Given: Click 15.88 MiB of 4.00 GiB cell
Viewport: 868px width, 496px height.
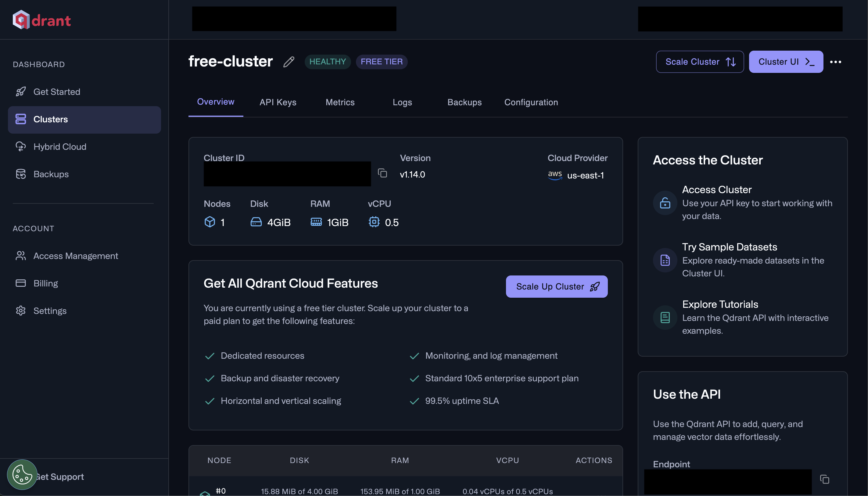Looking at the screenshot, I should pyautogui.click(x=299, y=491).
